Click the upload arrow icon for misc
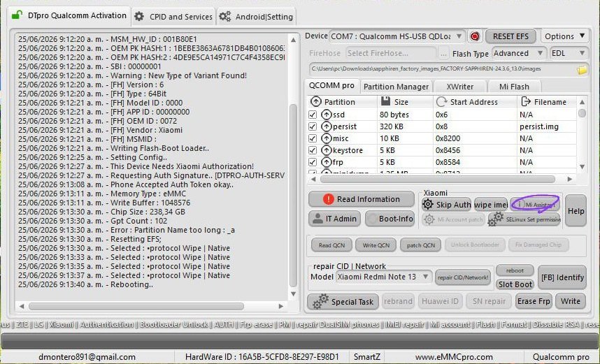Viewport: 600px width, 364px height. pos(326,138)
